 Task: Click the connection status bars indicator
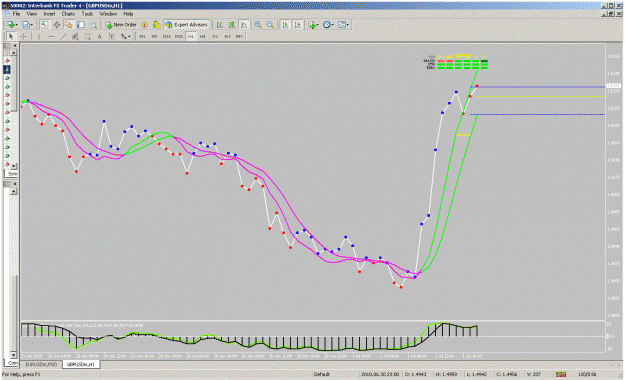pos(561,374)
